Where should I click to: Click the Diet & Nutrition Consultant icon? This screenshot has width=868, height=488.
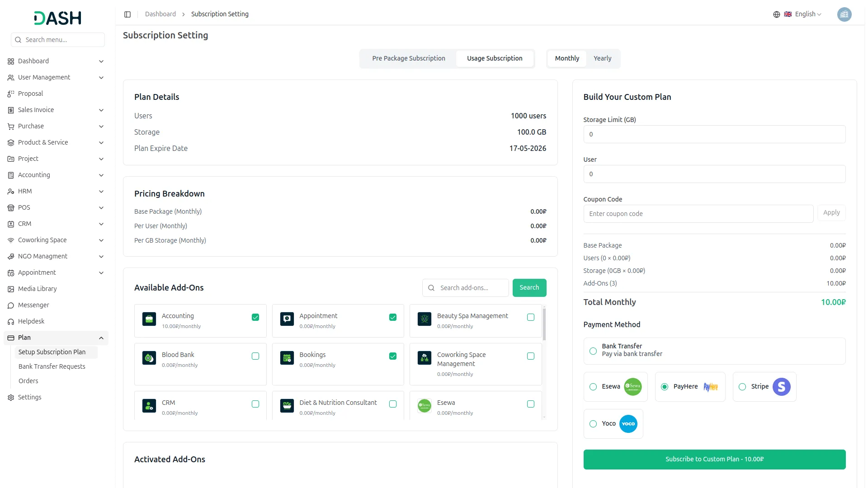coord(287,406)
